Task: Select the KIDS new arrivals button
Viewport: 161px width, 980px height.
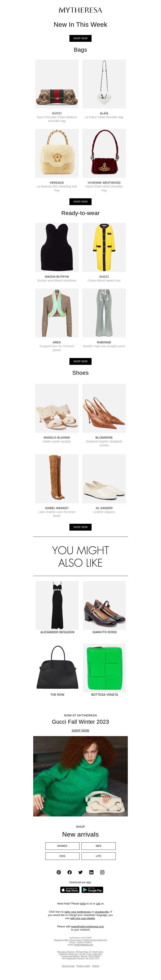Action: pos(62,856)
